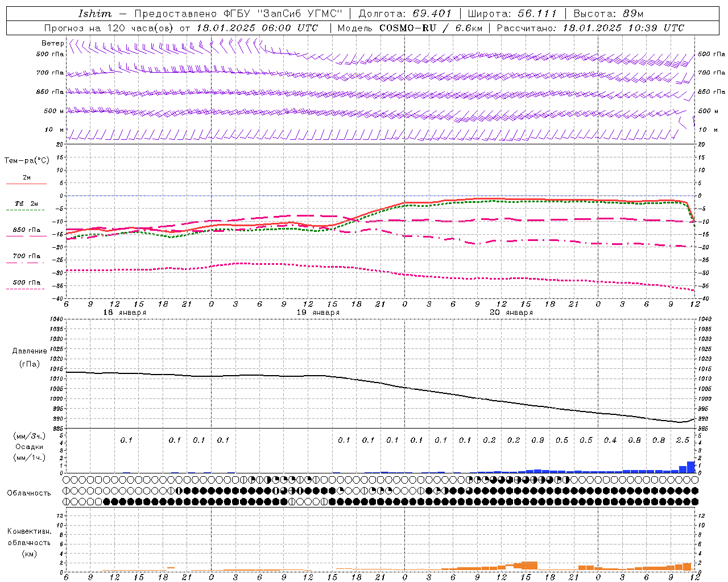Click the "(мм/1ч.)" precipitation unit label
This screenshot has width=728, height=582.
pyautogui.click(x=29, y=458)
